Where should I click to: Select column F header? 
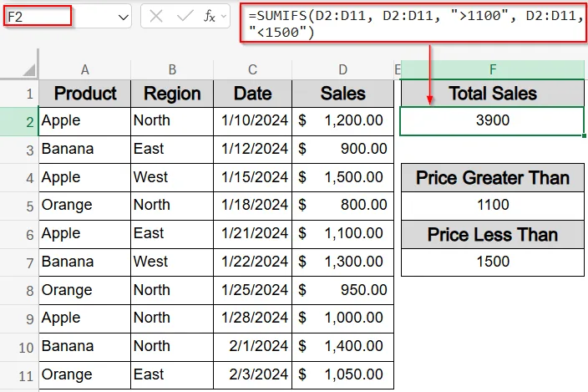493,69
